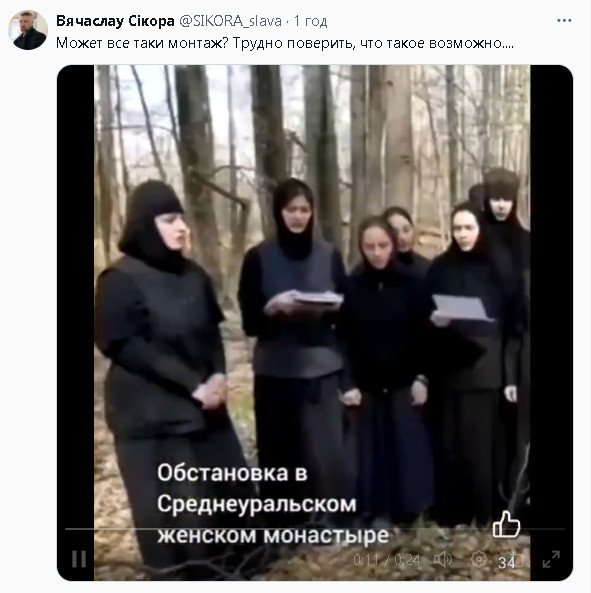Open video settings gear

tap(479, 559)
